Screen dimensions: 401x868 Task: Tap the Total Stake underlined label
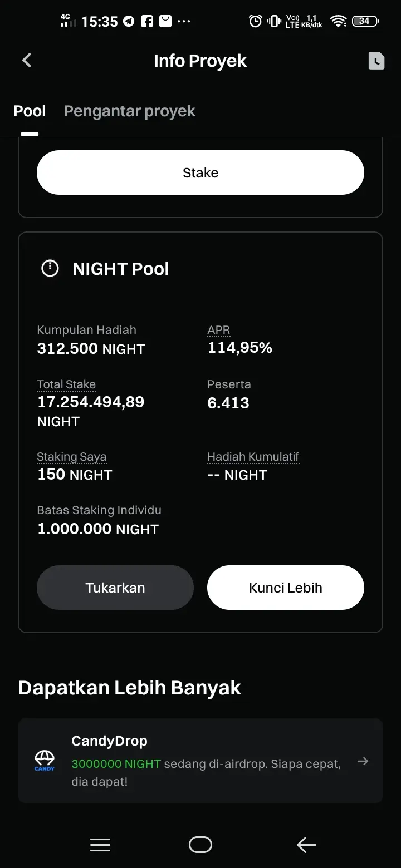pos(66,384)
